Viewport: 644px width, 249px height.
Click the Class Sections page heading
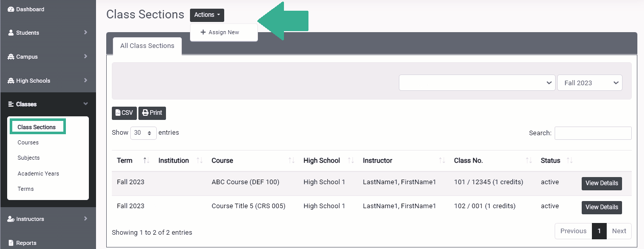[x=145, y=15]
